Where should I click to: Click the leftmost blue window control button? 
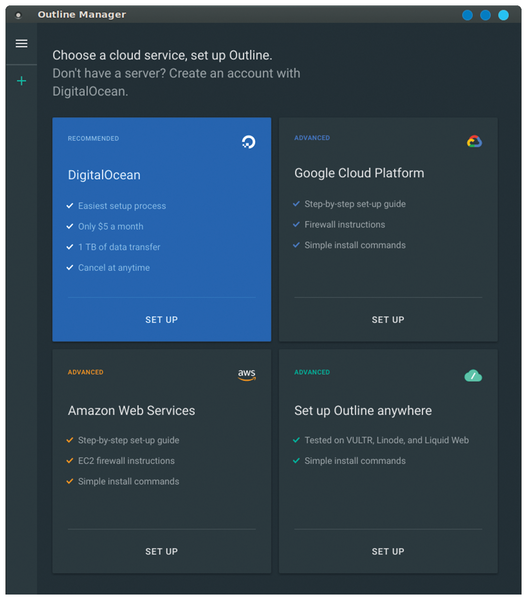(467, 15)
